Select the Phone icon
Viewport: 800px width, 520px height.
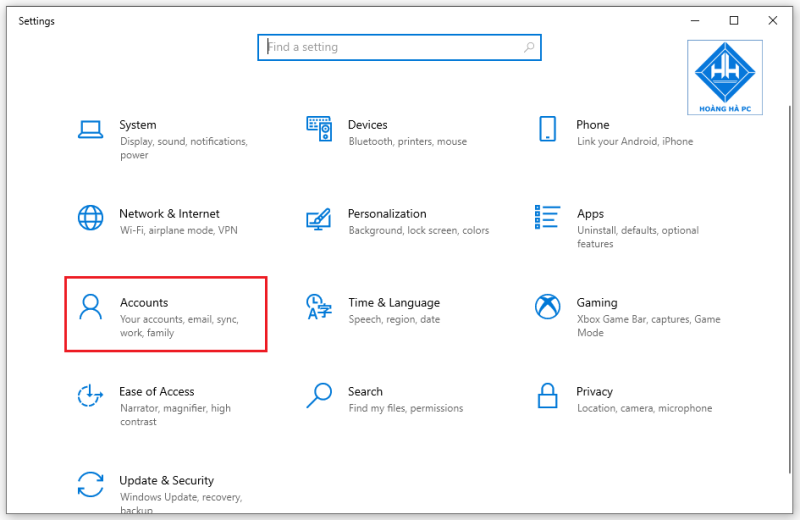pos(547,129)
